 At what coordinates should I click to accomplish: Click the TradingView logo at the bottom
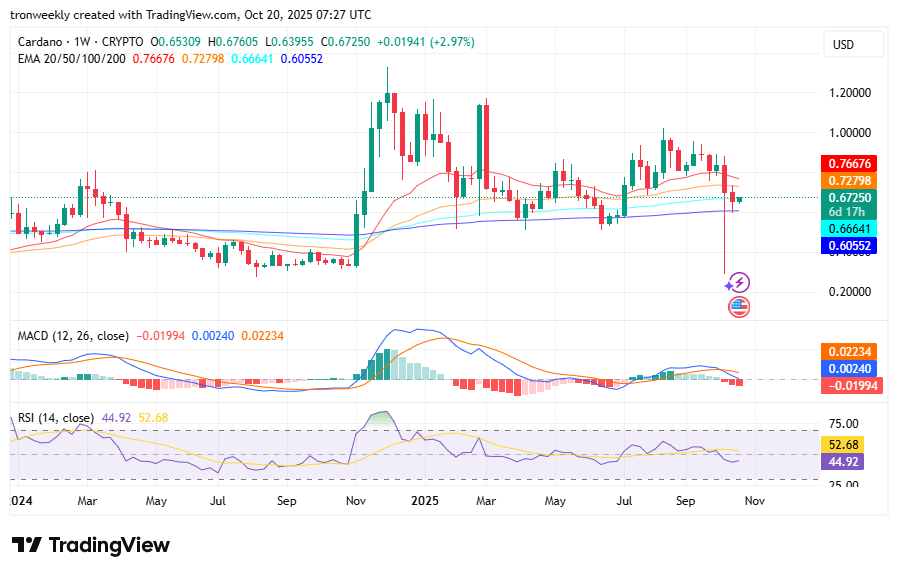(x=91, y=545)
